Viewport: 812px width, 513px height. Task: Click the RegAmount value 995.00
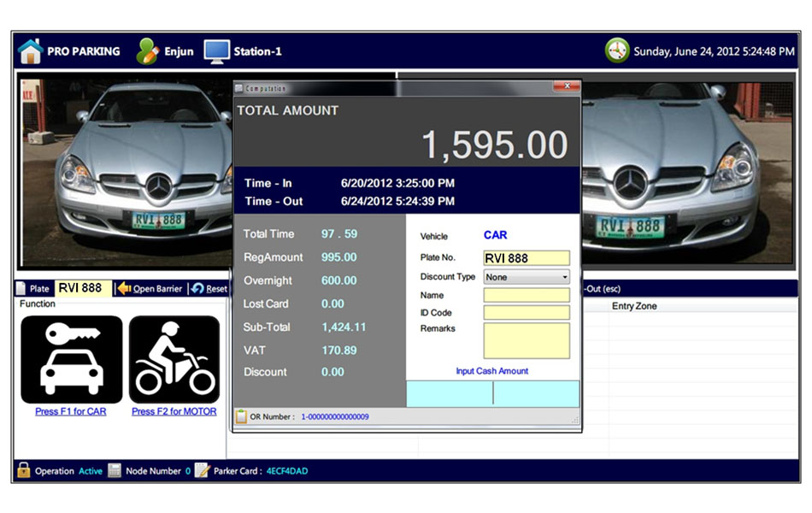[339, 257]
